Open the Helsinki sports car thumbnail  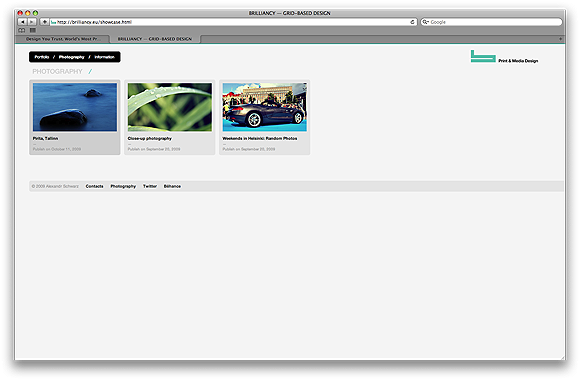point(264,107)
